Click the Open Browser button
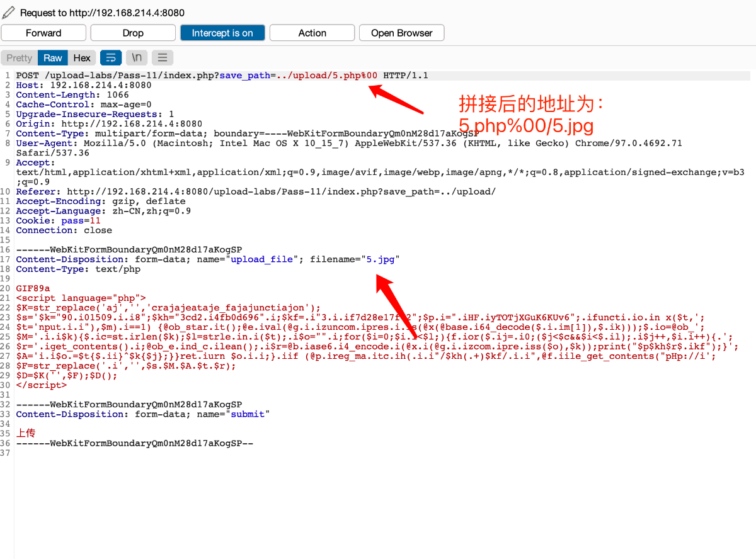Screen dimensions: 756x559 click(x=401, y=33)
